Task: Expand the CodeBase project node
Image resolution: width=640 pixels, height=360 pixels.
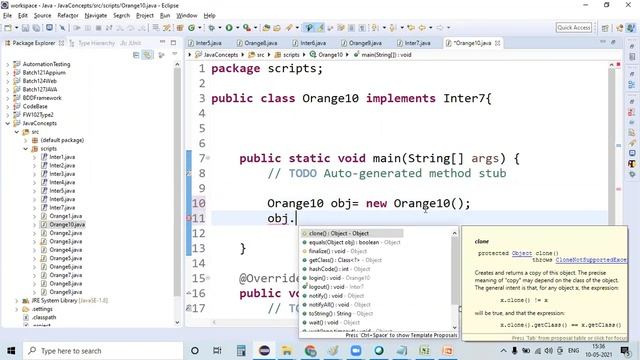Action: pos(7,107)
